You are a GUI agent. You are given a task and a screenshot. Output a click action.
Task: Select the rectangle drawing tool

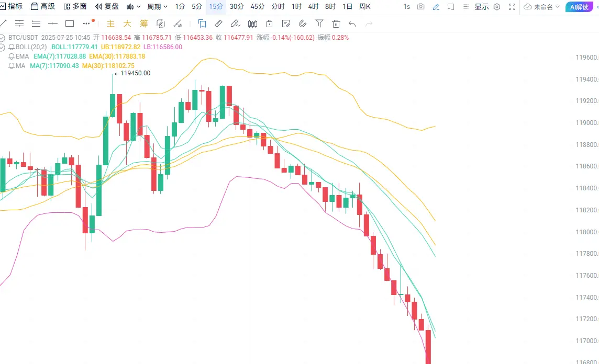coord(70,24)
